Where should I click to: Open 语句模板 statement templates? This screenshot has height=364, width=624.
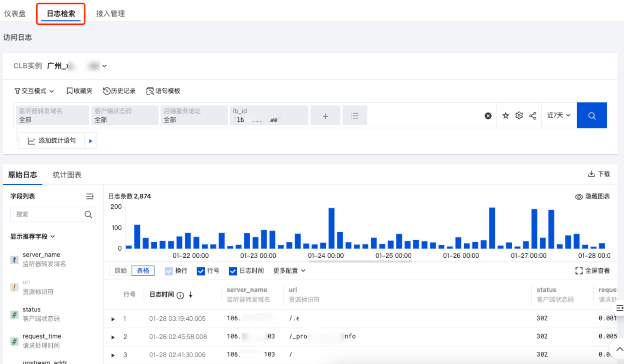coord(163,91)
